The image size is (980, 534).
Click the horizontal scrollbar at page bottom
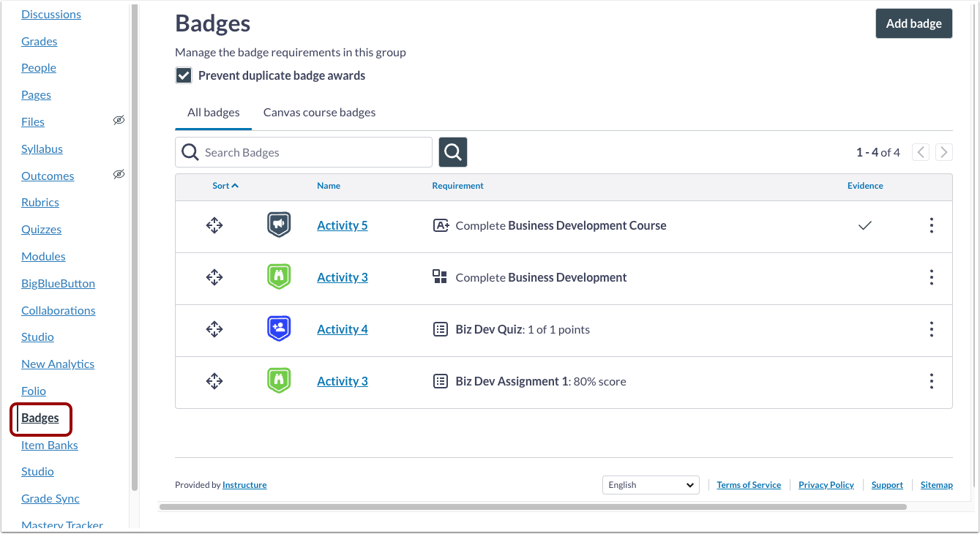pos(533,506)
